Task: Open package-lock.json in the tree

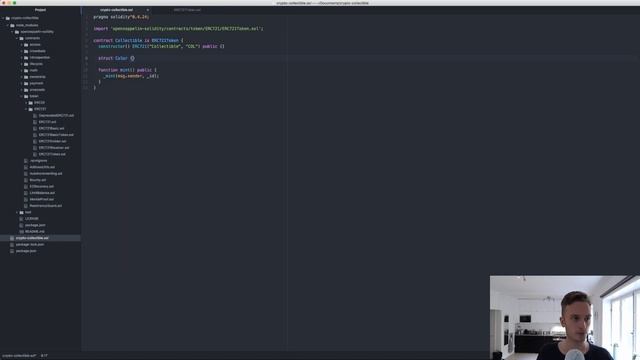Action: pyautogui.click(x=30, y=244)
